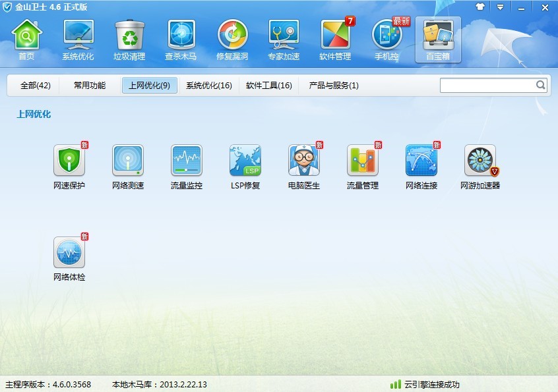Open the 流量监控 traffic monitor
This screenshot has height=392, width=558.
click(x=187, y=166)
